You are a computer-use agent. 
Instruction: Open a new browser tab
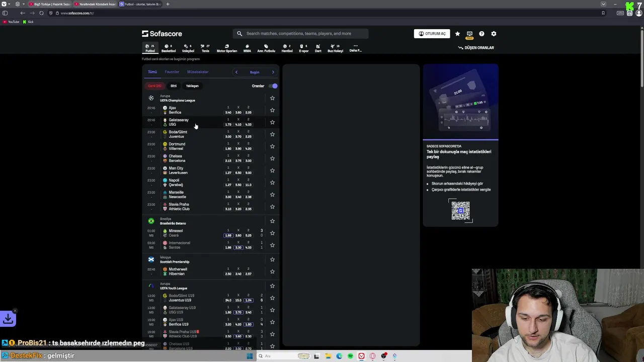click(x=168, y=4)
